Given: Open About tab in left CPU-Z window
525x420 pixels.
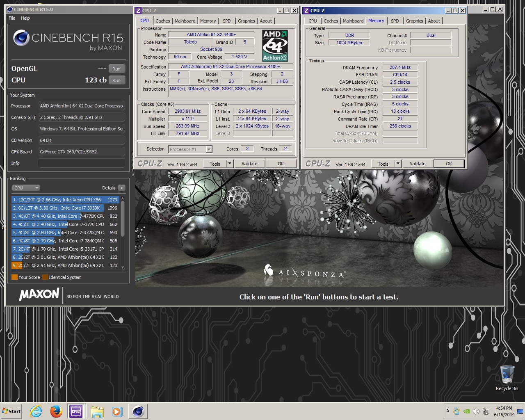Looking at the screenshot, I should pyautogui.click(x=266, y=21).
